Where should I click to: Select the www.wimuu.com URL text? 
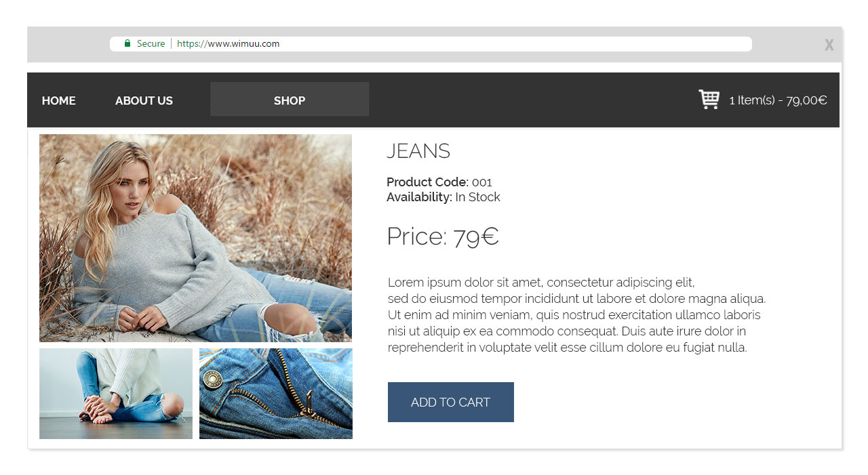click(x=229, y=43)
